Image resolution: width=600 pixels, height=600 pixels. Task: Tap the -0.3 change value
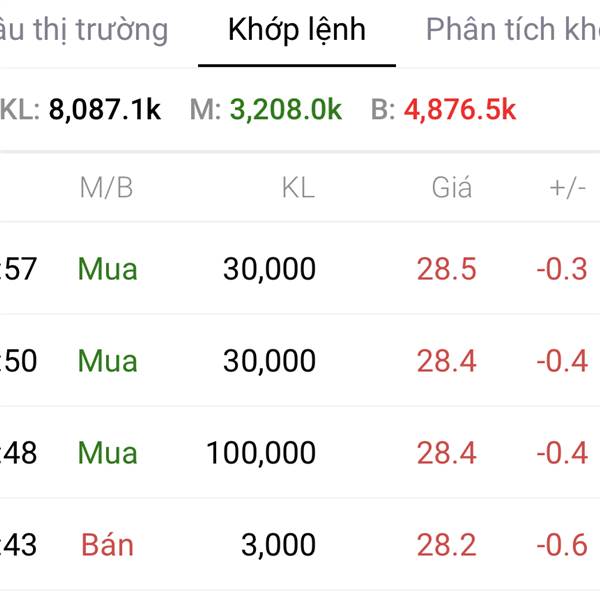[562, 269]
